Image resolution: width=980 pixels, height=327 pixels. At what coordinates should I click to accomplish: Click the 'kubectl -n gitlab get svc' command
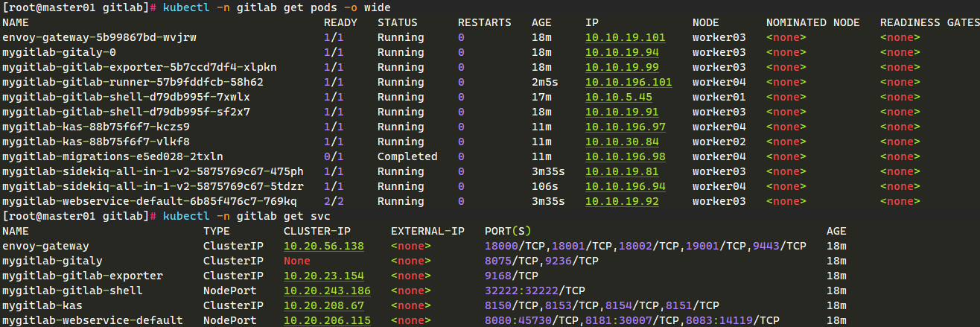pyautogui.click(x=245, y=216)
